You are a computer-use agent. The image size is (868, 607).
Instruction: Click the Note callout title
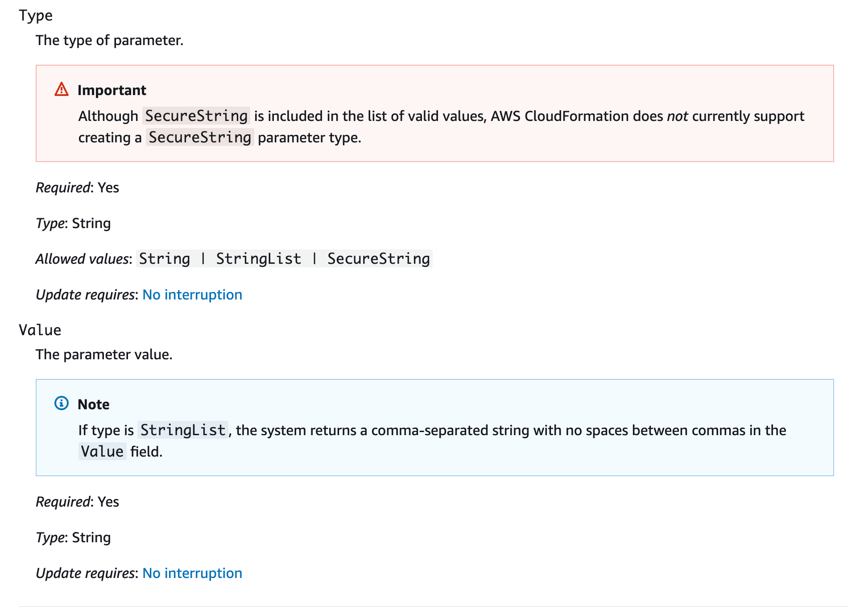[x=93, y=404]
